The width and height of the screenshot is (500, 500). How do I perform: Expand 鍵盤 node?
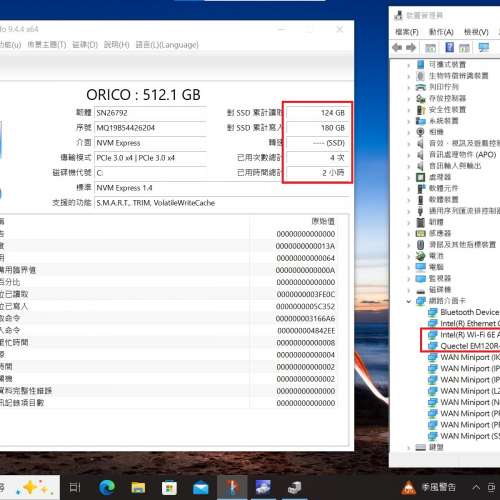409,448
